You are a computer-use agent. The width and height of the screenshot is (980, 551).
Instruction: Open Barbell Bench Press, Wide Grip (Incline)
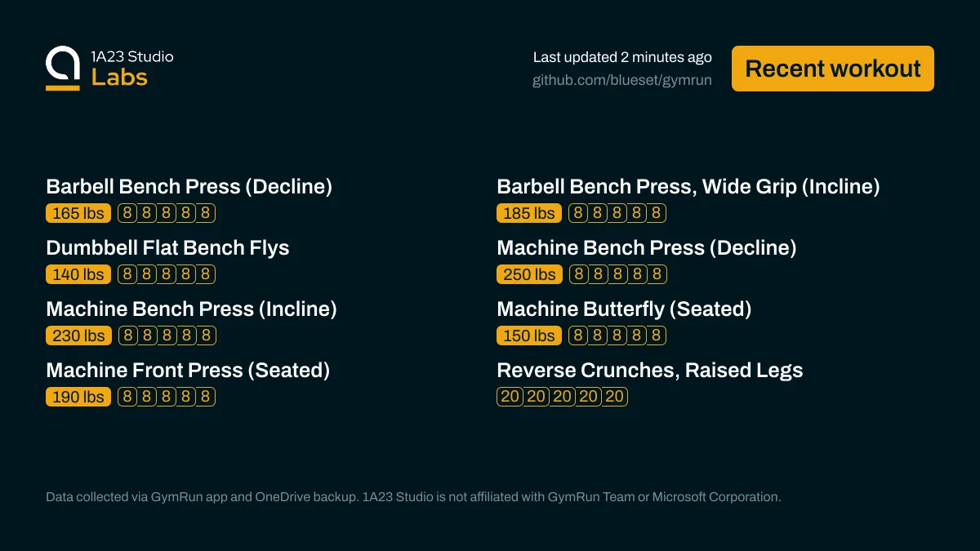coord(688,187)
